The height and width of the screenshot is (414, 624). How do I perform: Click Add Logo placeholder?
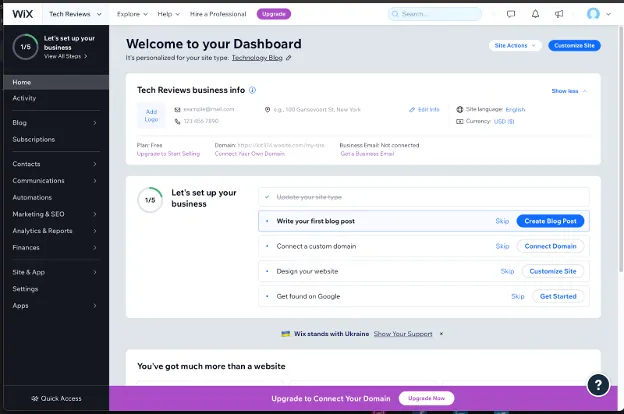pyautogui.click(x=151, y=115)
